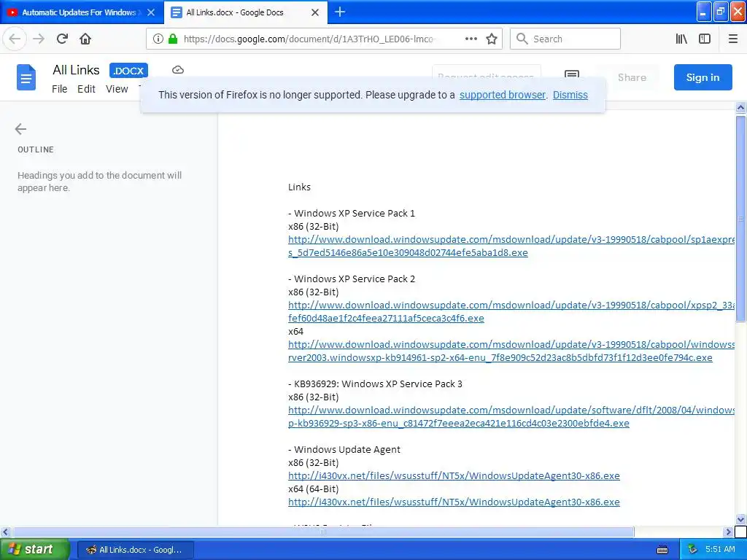
Task: Click the Sign in button
Action: 703,77
